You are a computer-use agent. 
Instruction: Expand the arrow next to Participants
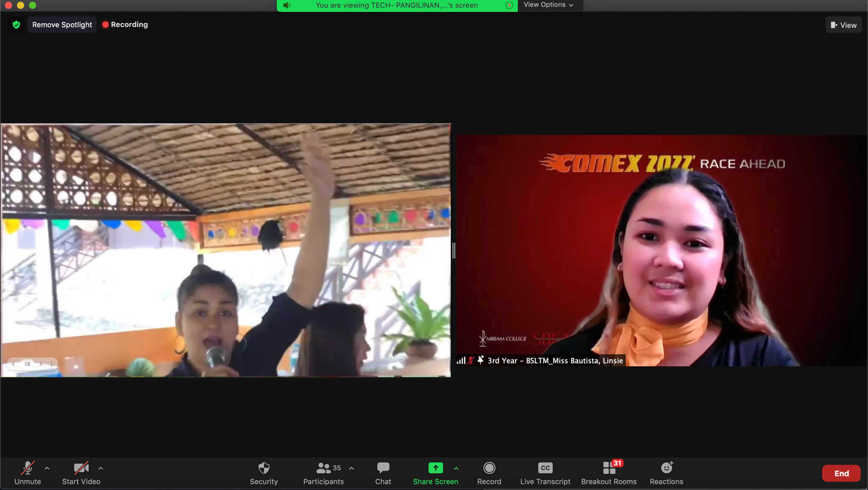(351, 468)
